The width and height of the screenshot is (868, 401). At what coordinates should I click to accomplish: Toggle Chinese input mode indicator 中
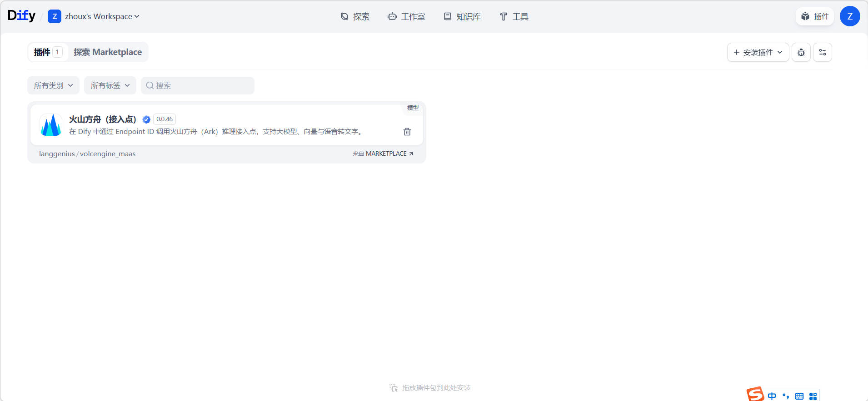(772, 396)
